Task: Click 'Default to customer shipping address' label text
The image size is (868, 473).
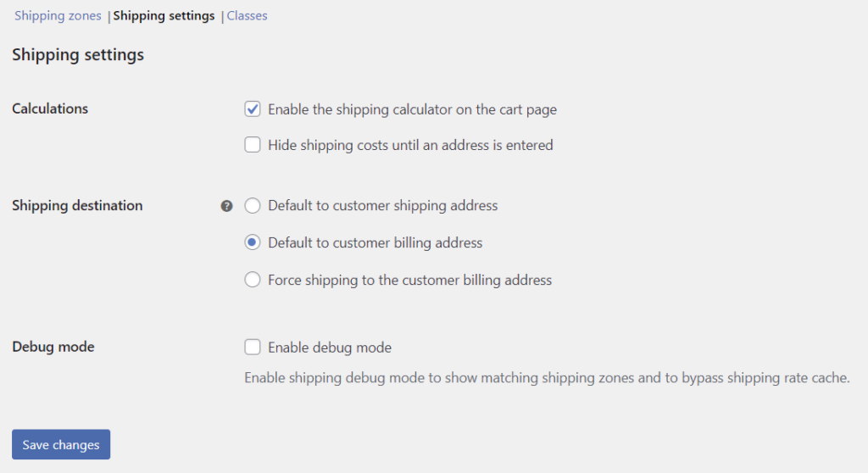Action: [x=382, y=205]
